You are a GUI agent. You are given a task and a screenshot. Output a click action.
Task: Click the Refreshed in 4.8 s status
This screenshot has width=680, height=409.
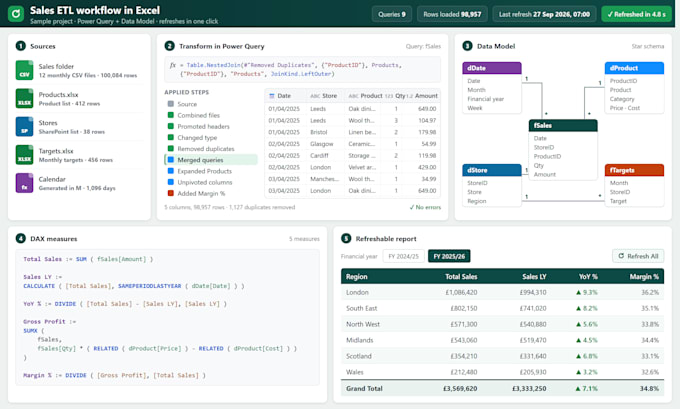pyautogui.click(x=636, y=14)
